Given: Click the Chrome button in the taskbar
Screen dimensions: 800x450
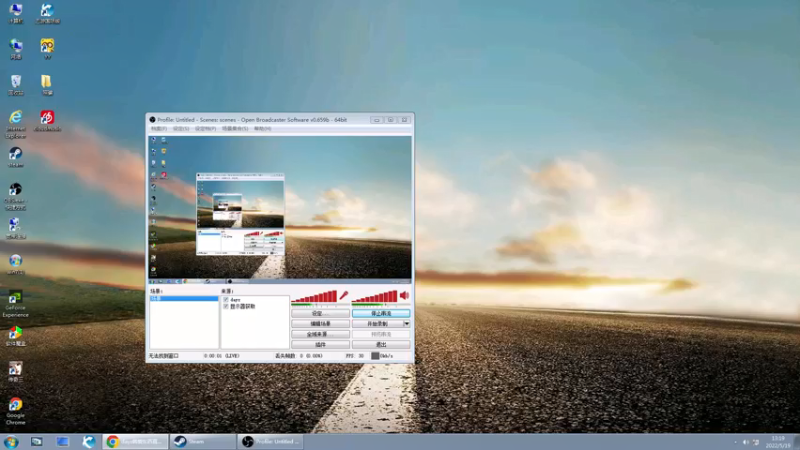Looking at the screenshot, I should (135, 441).
